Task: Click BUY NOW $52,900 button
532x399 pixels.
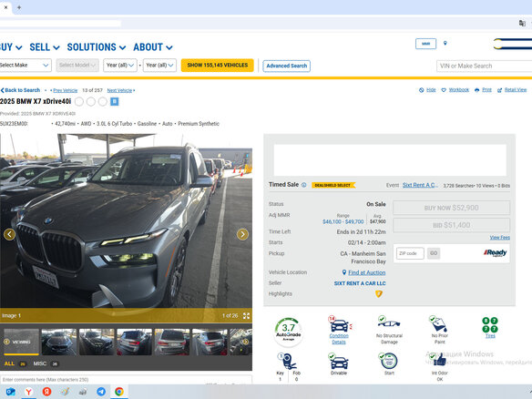Action: (x=451, y=208)
